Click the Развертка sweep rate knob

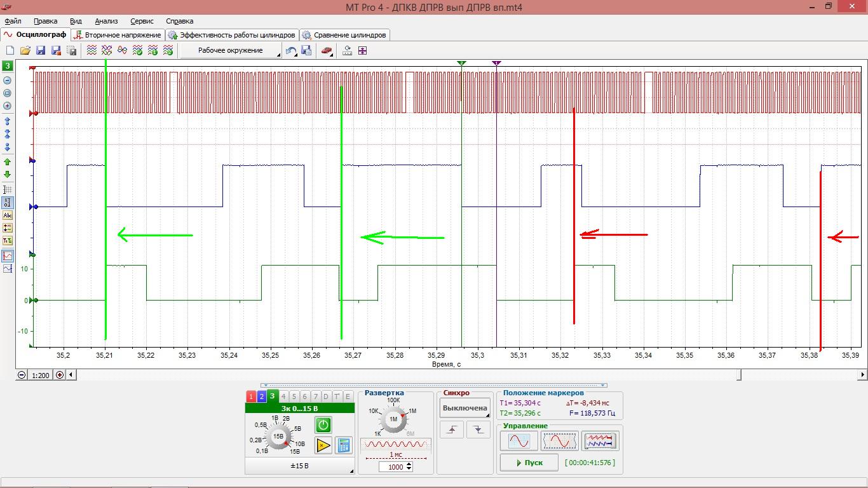[393, 419]
